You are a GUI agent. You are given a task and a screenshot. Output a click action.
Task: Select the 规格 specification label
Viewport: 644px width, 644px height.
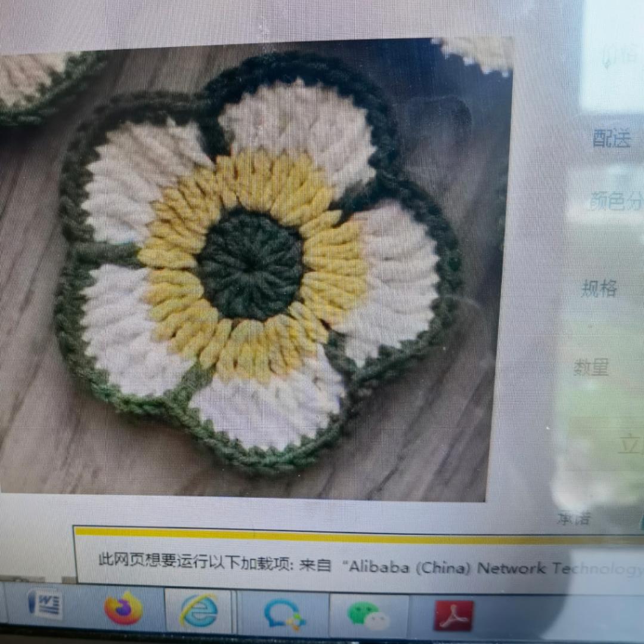[x=599, y=289]
